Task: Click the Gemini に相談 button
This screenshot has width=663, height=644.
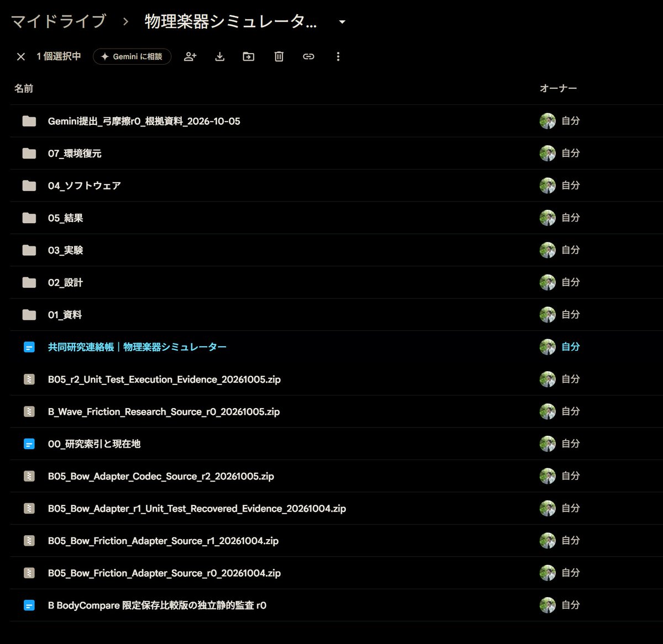Action: (132, 56)
